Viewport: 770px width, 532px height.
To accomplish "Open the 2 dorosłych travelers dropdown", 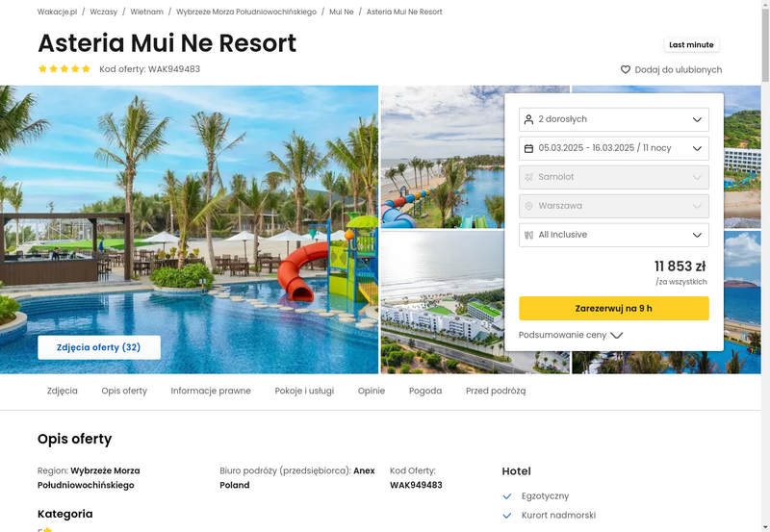I will [x=614, y=119].
